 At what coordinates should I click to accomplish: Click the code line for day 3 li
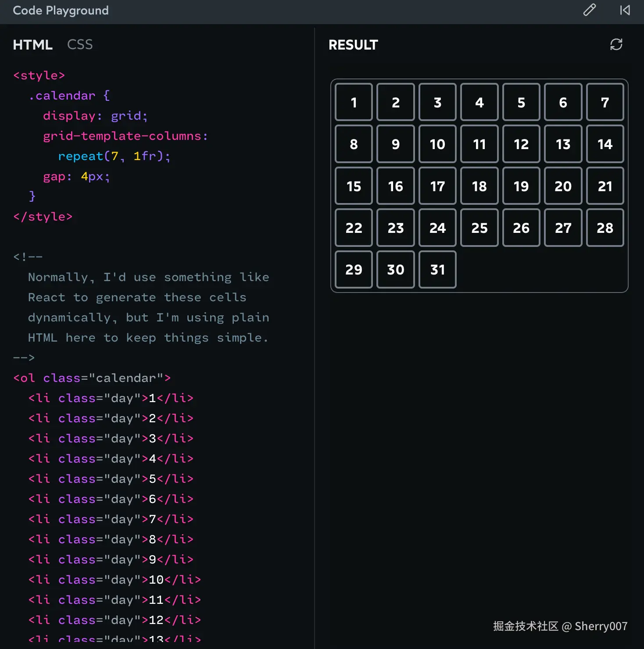pos(111,439)
